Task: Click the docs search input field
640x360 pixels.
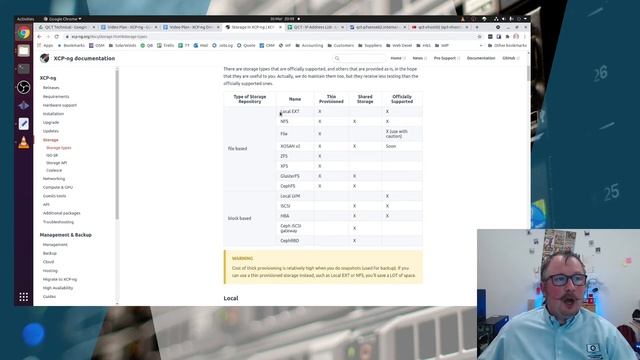Action: [x=359, y=58]
